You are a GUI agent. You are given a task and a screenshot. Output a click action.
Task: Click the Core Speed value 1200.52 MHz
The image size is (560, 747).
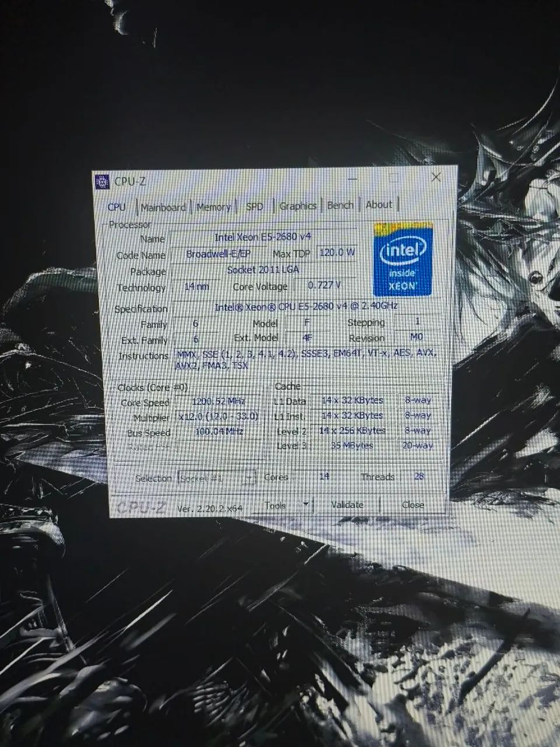click(x=218, y=402)
